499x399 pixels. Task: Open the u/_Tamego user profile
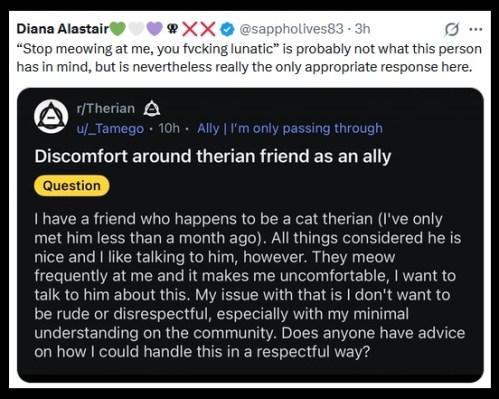110,129
